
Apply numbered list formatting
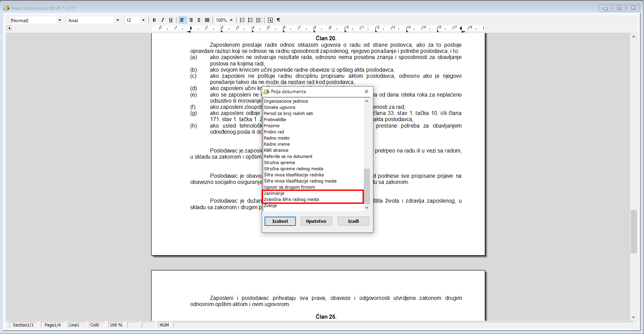click(242, 20)
